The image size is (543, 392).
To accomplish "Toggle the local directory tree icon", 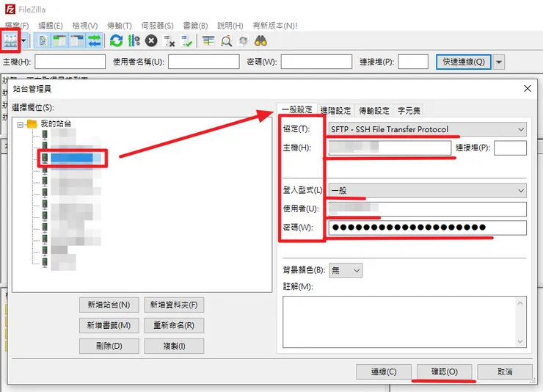I will click(59, 41).
